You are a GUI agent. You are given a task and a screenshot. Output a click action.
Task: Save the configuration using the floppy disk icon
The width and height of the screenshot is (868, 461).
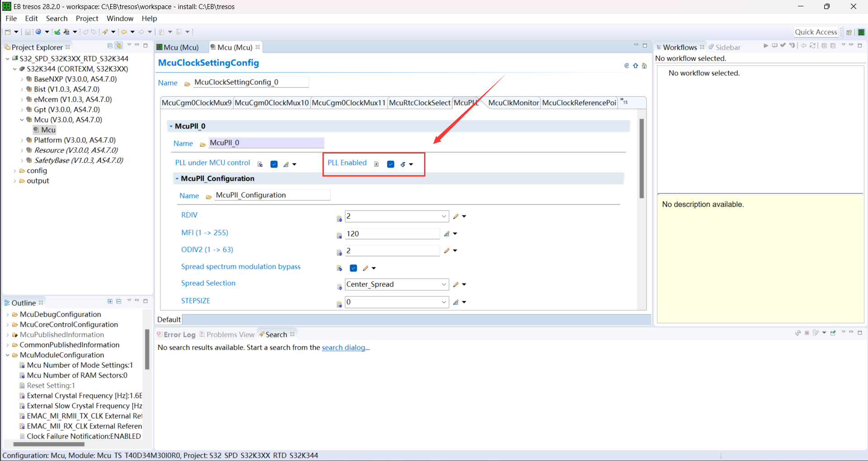click(28, 32)
